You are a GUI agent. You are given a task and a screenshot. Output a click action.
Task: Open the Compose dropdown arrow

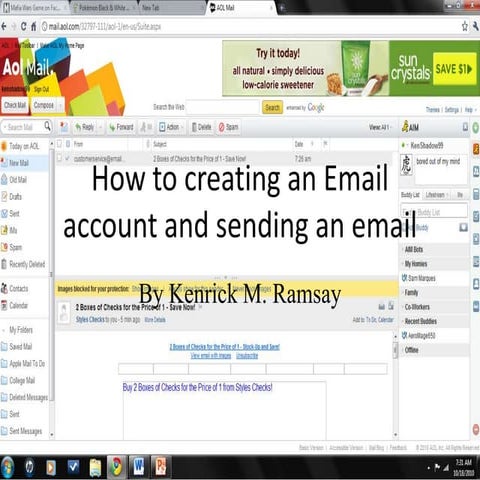[60, 105]
